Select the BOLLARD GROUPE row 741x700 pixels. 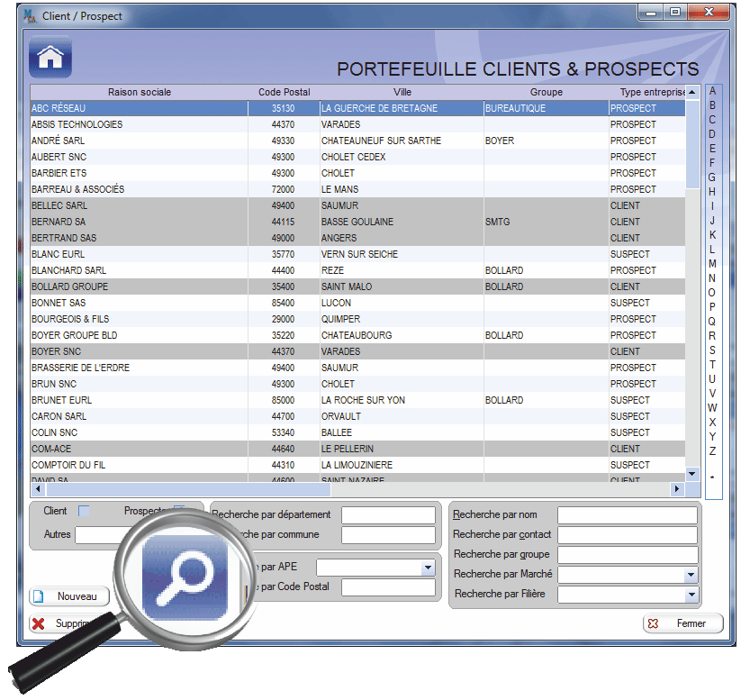(357, 286)
